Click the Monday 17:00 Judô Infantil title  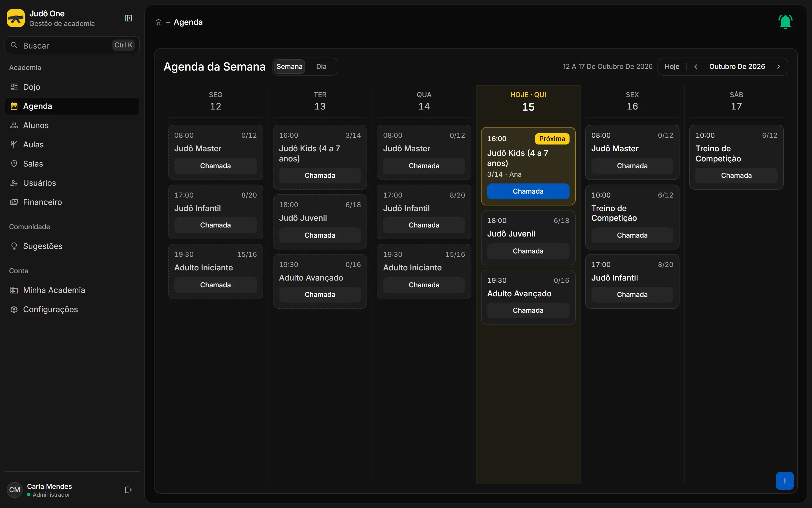click(x=197, y=208)
